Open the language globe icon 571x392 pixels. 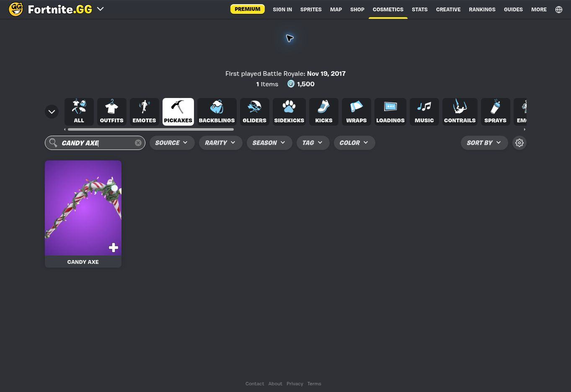click(559, 10)
